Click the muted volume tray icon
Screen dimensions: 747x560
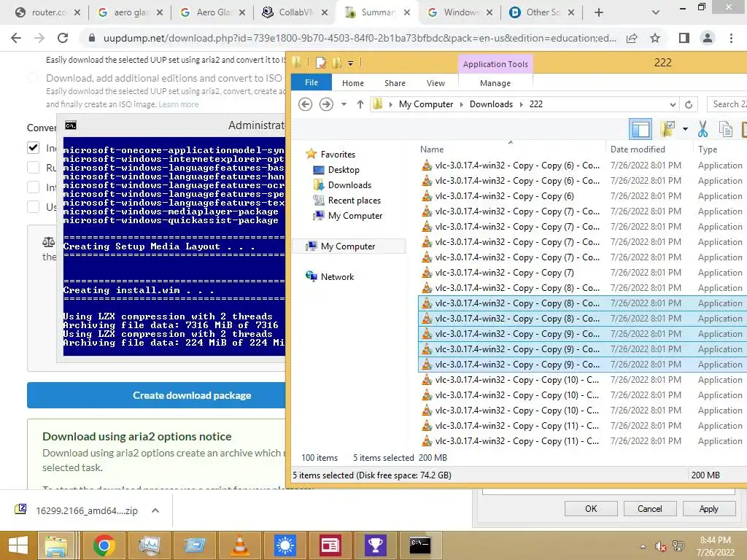click(x=661, y=546)
